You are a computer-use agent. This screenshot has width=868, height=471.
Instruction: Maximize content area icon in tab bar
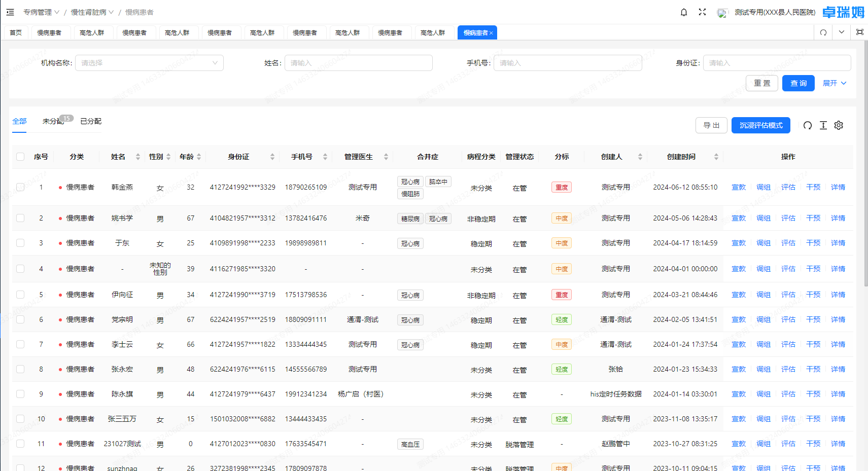click(860, 32)
